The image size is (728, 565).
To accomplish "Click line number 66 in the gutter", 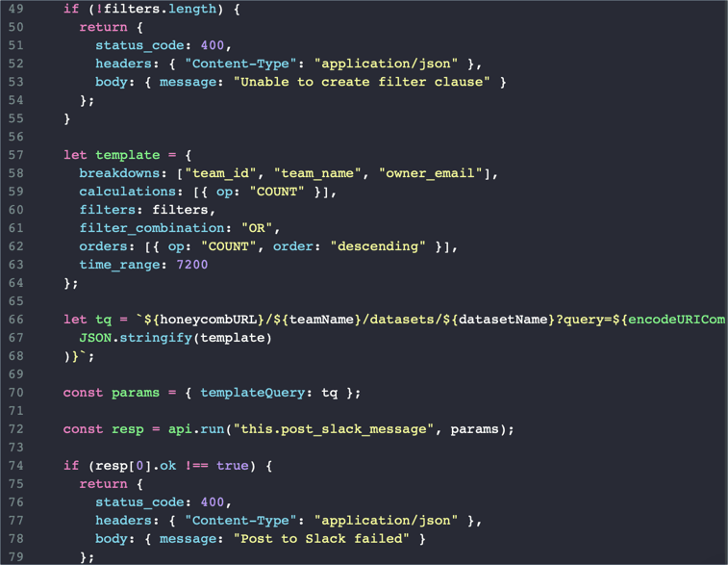I will point(15,320).
